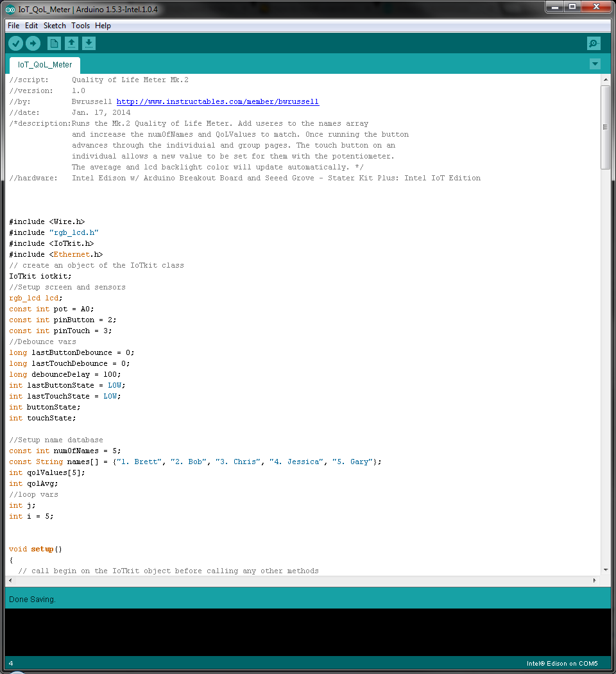Click 'long lastButtonDebounce = 0;' line

(x=72, y=352)
